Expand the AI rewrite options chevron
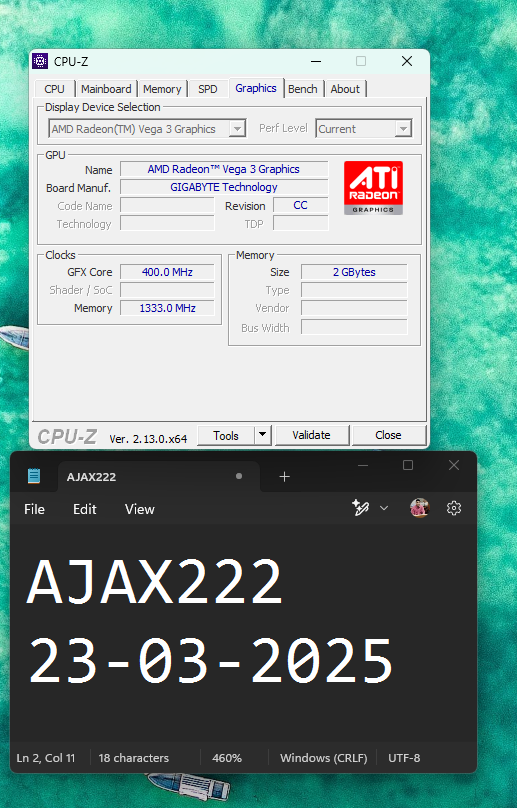Viewport: 517px width, 808px height. click(383, 508)
